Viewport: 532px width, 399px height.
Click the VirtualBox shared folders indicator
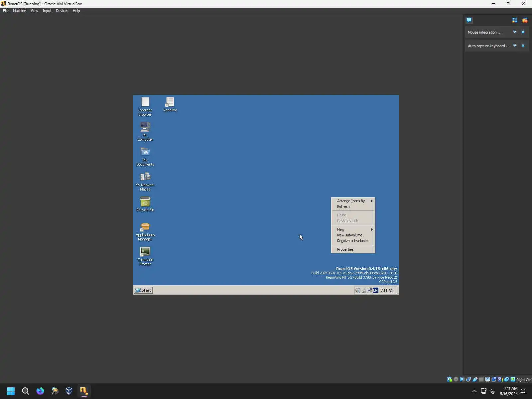(481, 379)
